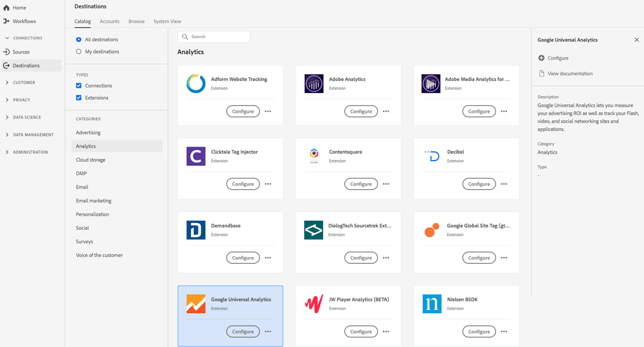The height and width of the screenshot is (347, 644).
Task: Click the Google Universal Analytics logo
Action: point(195,303)
